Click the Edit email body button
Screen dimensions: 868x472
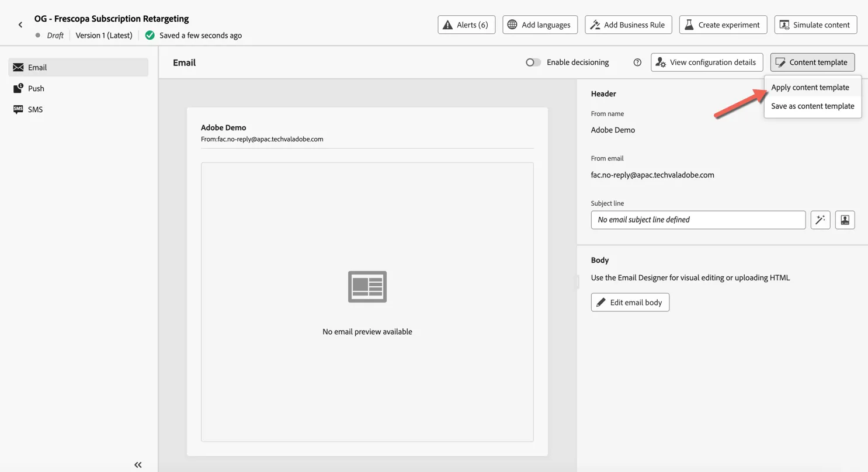tap(630, 302)
